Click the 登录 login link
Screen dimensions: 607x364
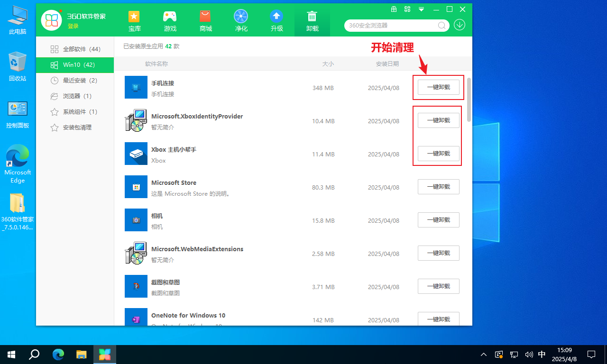click(73, 26)
